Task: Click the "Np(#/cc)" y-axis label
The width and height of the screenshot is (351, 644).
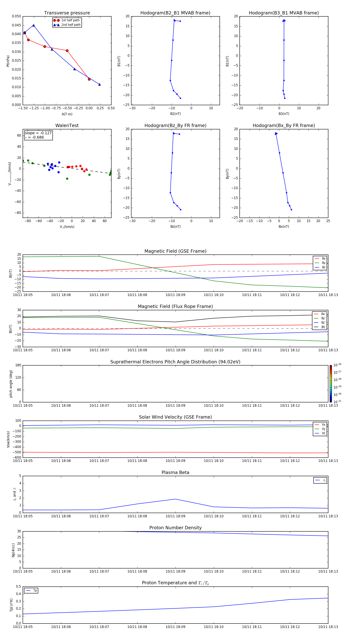Action: (13, 550)
